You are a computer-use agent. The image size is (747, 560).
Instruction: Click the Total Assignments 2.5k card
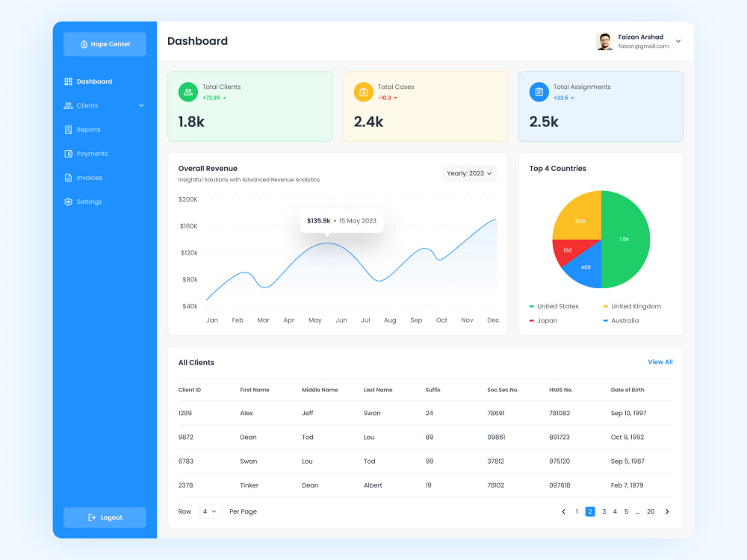tap(601, 106)
